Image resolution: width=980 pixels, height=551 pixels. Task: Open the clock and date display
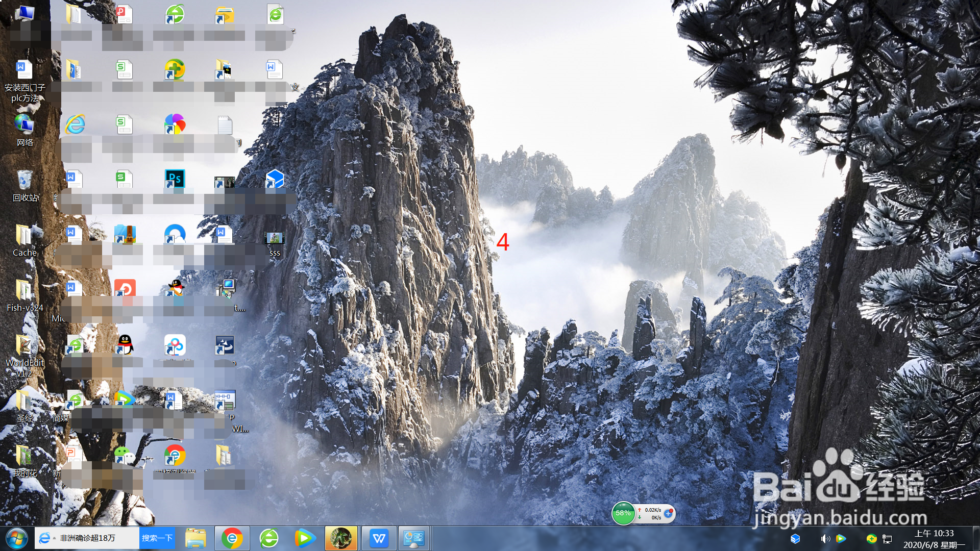[934, 539]
